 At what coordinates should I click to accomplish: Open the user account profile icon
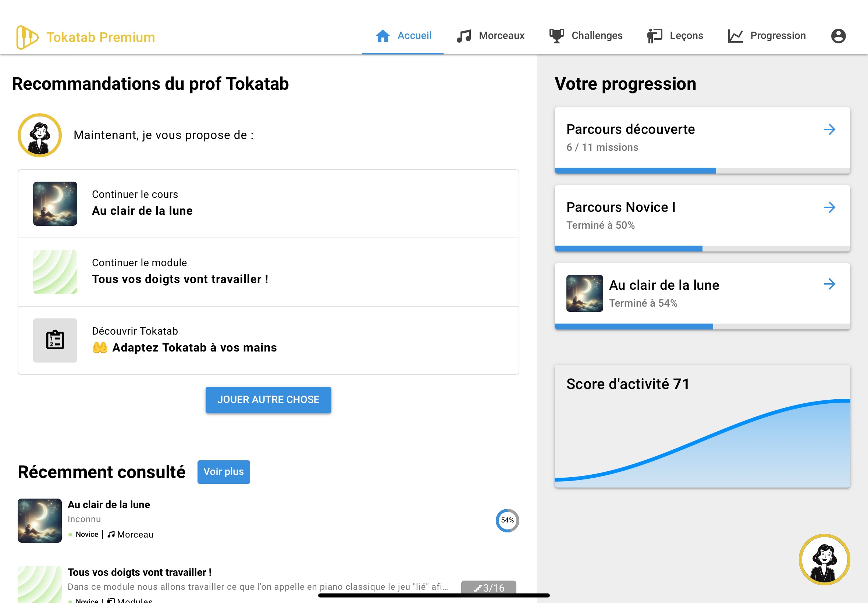(838, 36)
